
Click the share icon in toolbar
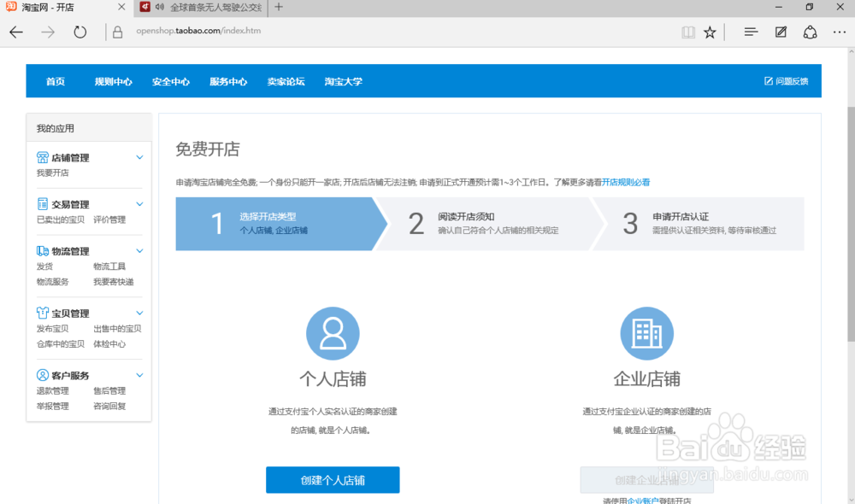(x=811, y=32)
